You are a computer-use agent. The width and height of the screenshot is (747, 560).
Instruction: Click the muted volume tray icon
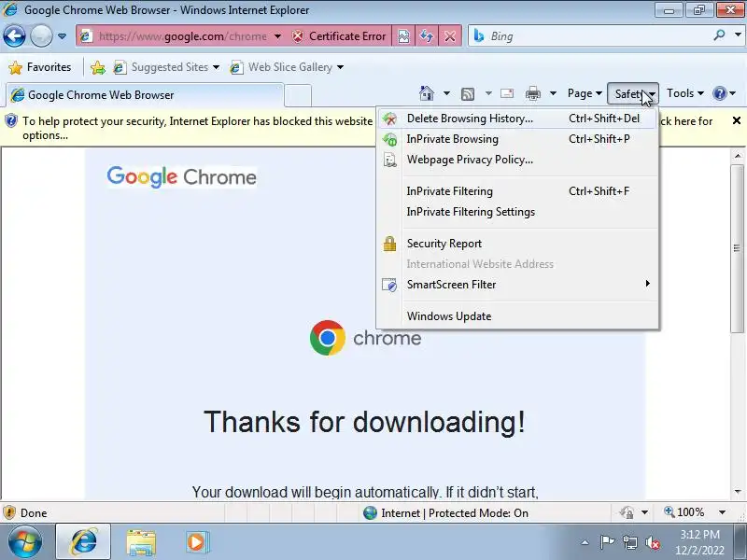pyautogui.click(x=652, y=542)
